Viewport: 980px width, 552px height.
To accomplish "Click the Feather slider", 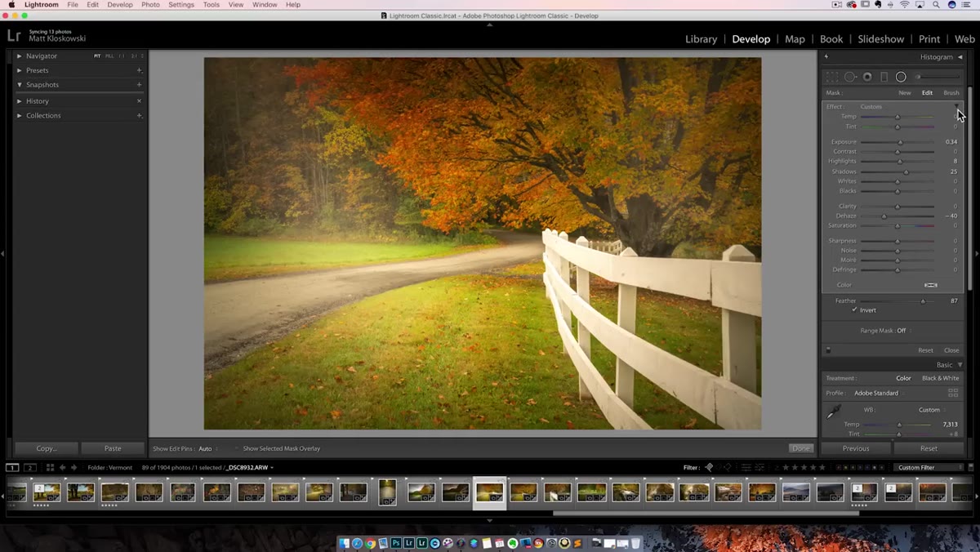I will (x=898, y=301).
